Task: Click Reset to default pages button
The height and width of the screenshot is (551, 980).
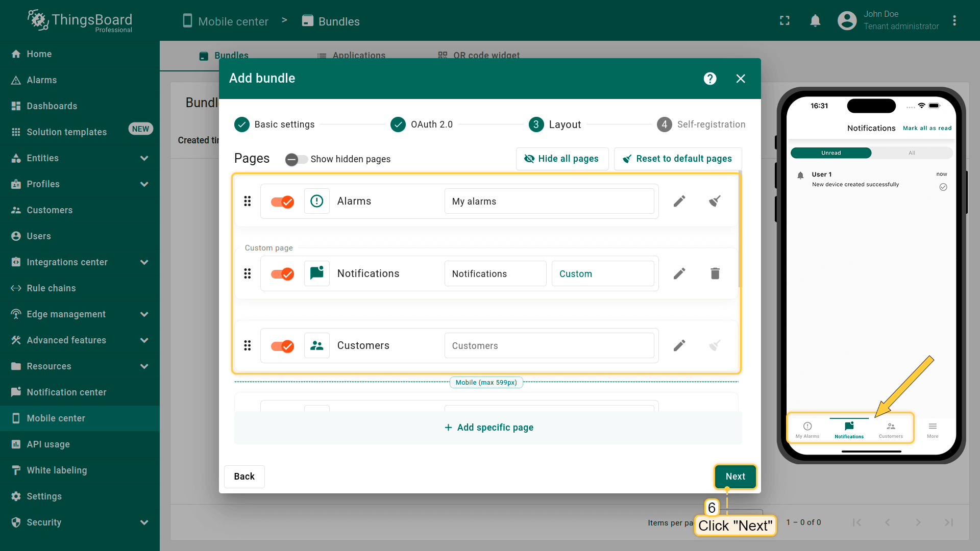Action: [x=678, y=159]
